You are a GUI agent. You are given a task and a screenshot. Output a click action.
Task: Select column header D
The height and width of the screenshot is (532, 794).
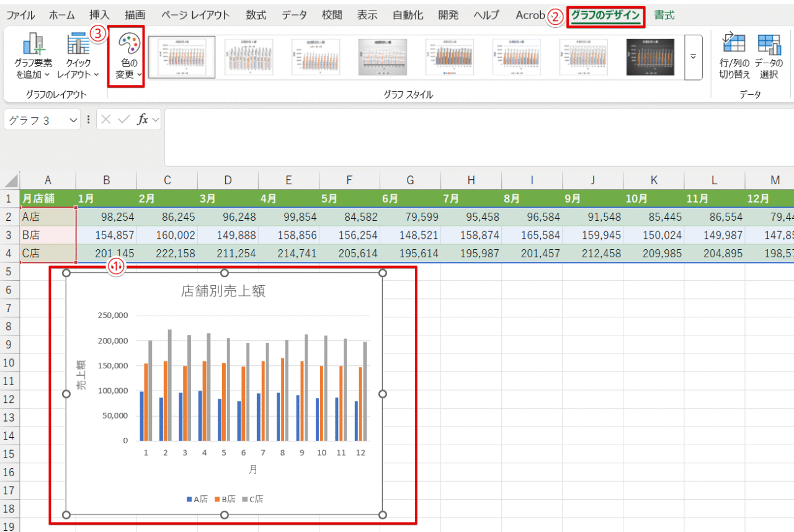click(228, 180)
